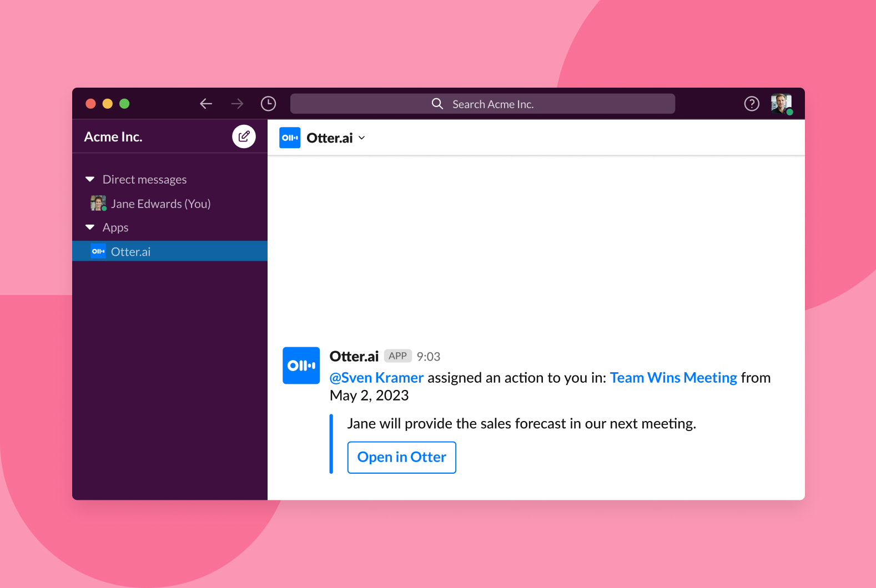Click the Otter.ai logo in channel header
876x588 pixels.
tap(290, 138)
